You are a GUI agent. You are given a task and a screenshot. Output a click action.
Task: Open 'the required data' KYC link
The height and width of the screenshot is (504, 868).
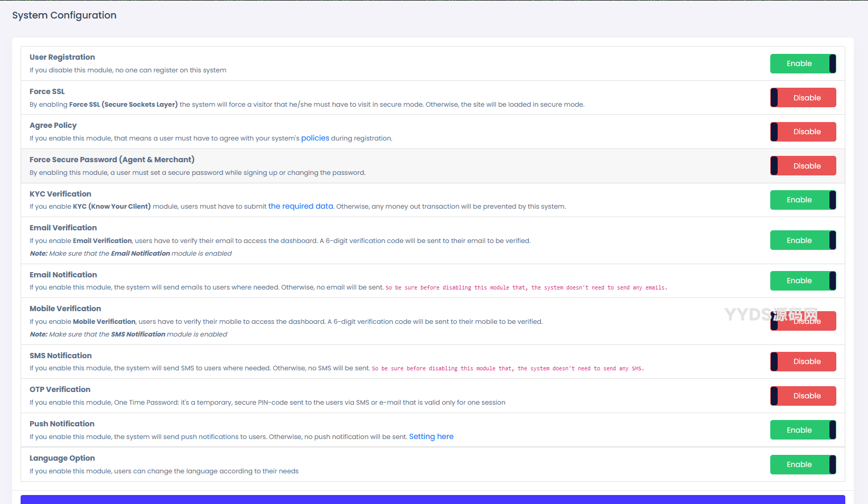coord(301,207)
